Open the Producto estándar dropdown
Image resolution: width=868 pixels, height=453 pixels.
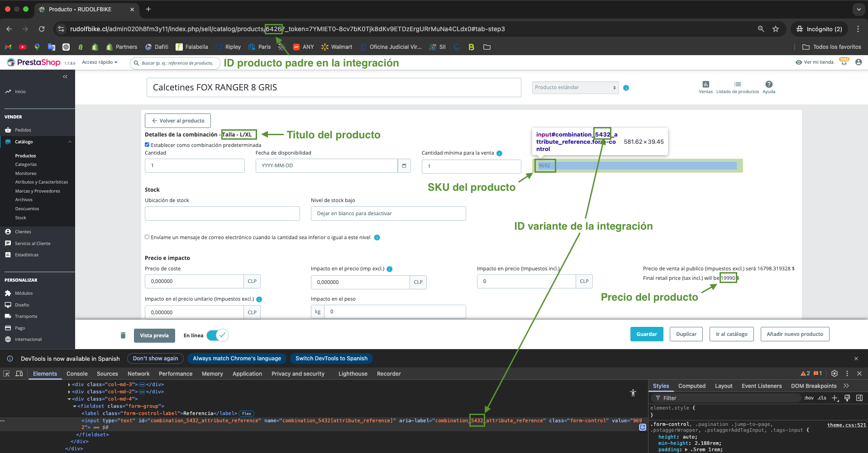click(575, 88)
